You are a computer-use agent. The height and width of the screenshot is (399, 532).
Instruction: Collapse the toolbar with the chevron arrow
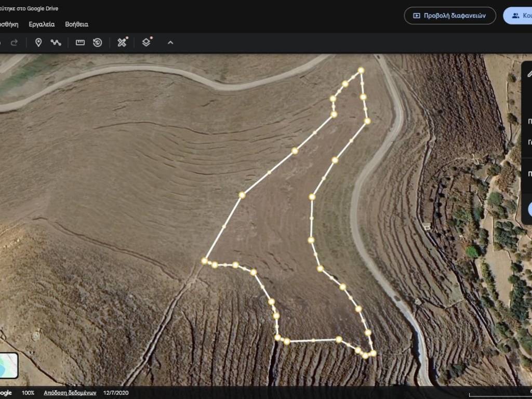click(x=170, y=43)
